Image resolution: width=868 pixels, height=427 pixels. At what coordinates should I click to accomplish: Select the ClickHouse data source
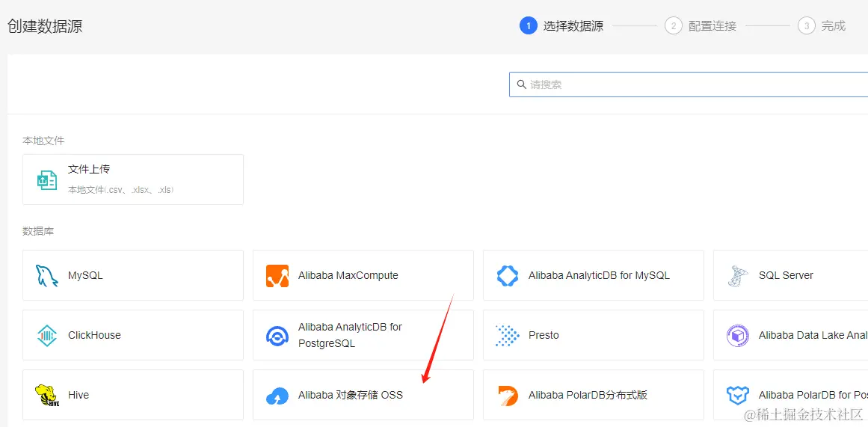(x=133, y=335)
